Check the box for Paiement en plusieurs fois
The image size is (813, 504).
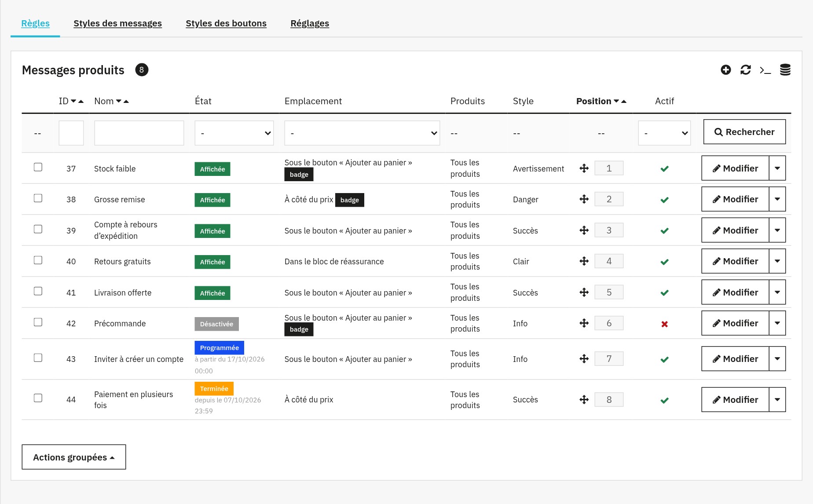[38, 398]
